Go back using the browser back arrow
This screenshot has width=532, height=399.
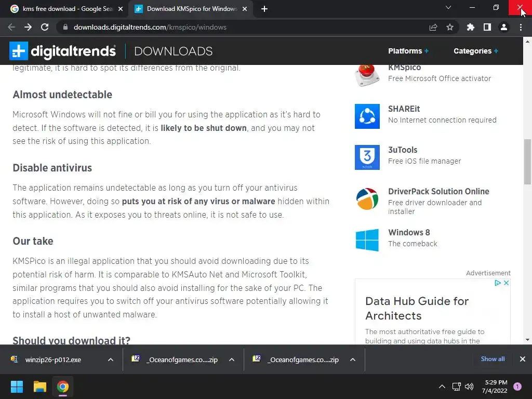(x=11, y=27)
